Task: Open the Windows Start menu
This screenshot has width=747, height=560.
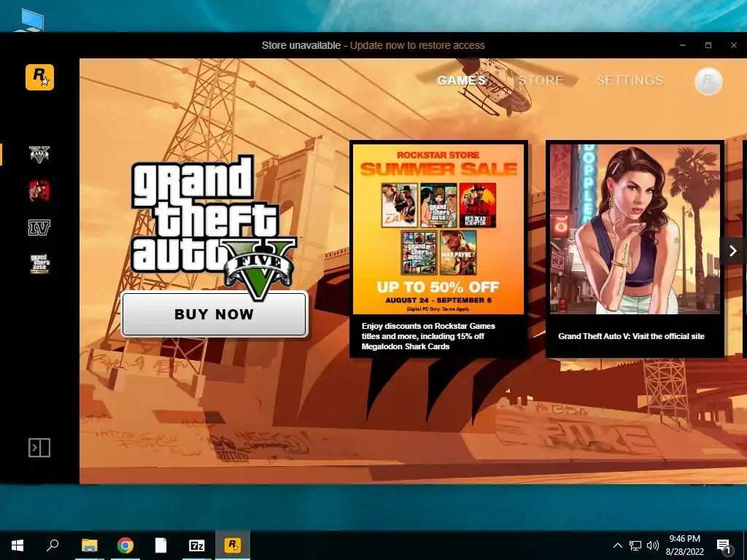Action: click(x=18, y=545)
